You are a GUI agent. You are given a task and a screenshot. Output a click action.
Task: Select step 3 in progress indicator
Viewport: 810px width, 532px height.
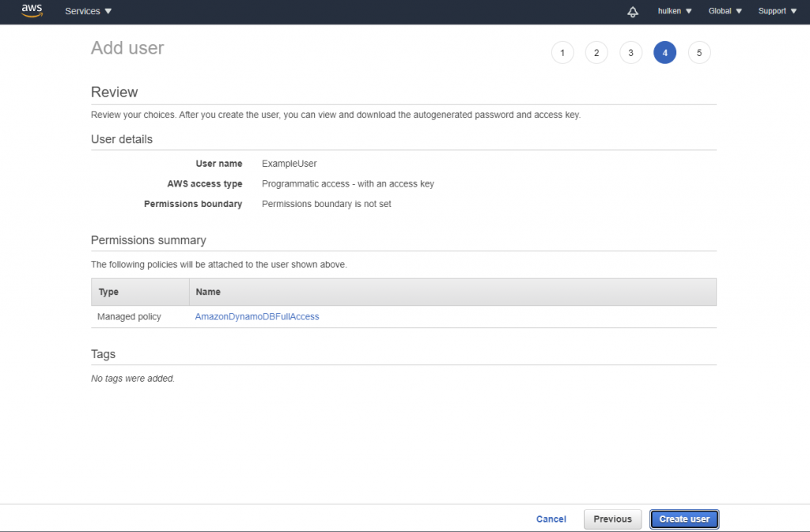630,53
